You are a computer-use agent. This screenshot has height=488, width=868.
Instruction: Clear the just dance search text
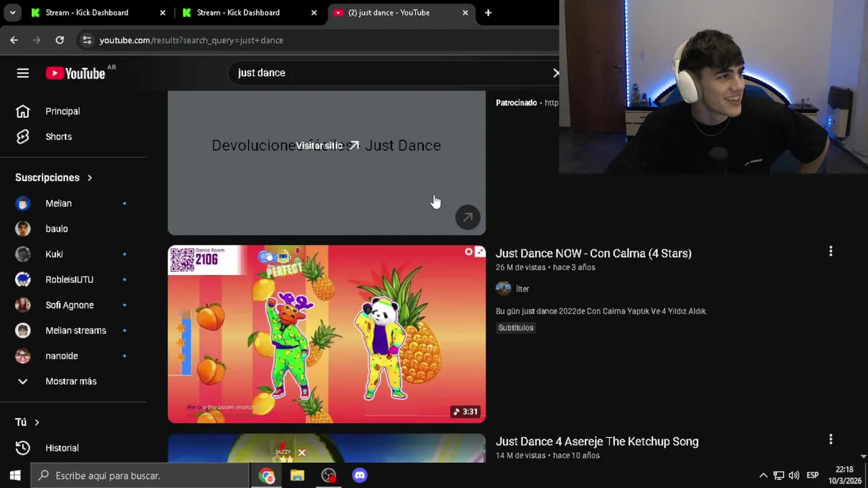[x=555, y=73]
